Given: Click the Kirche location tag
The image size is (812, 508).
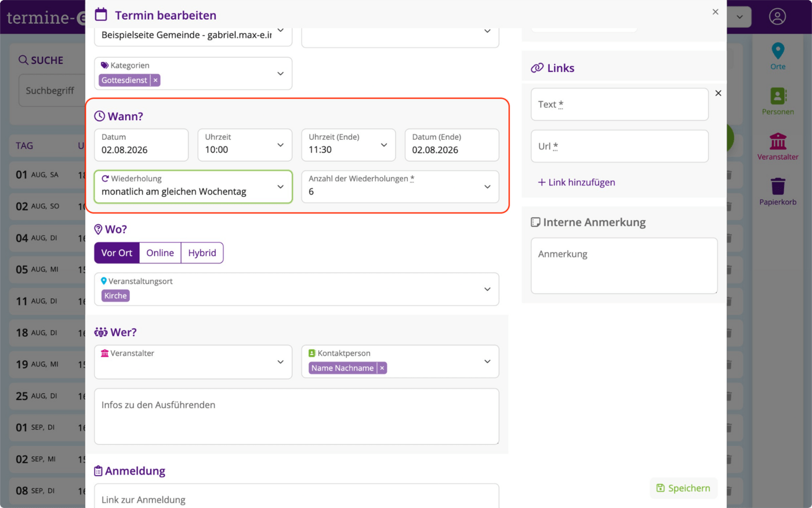Looking at the screenshot, I should point(115,296).
